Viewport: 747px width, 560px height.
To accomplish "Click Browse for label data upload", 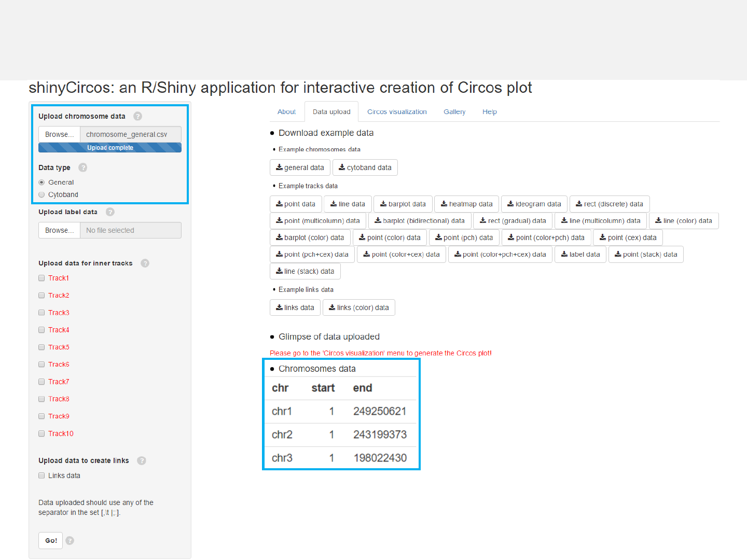I will pyautogui.click(x=59, y=230).
